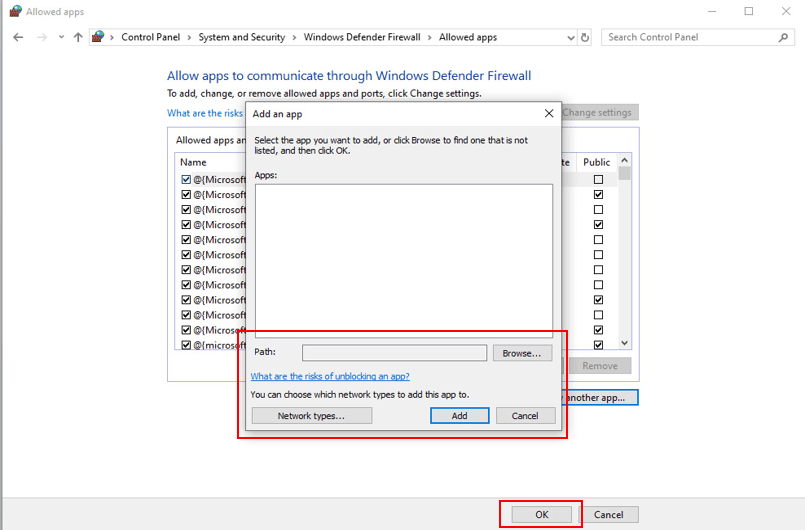Expand chevron after Windows Defender Firewall
Image resolution: width=805 pixels, height=530 pixels.
(x=430, y=37)
